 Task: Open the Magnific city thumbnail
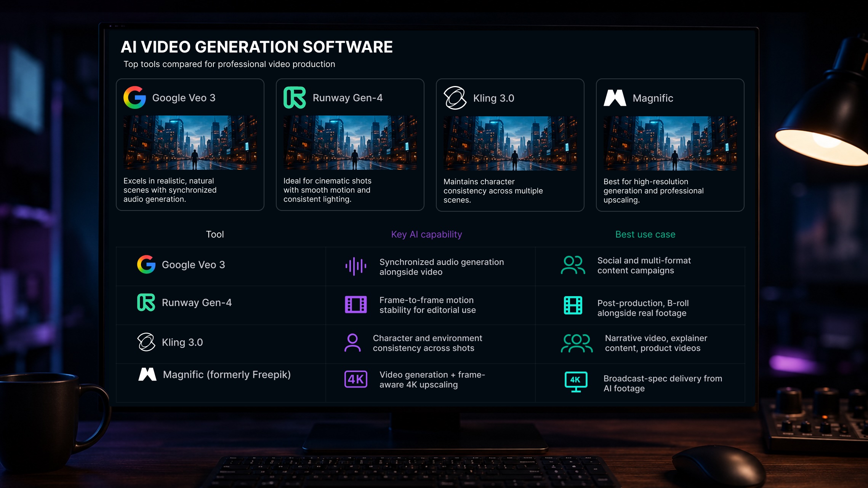tap(670, 144)
